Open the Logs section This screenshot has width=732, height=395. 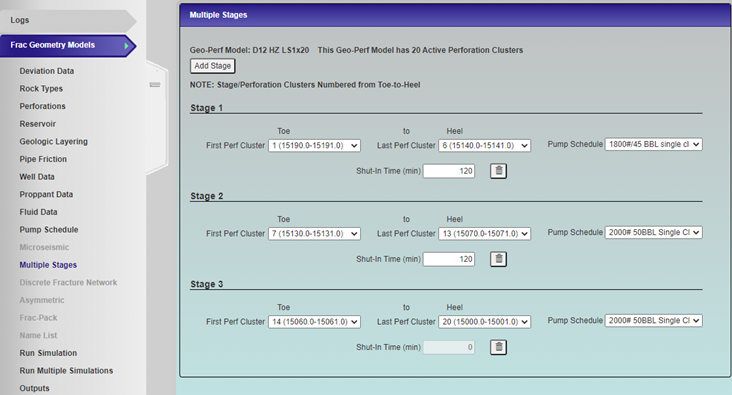(68, 21)
